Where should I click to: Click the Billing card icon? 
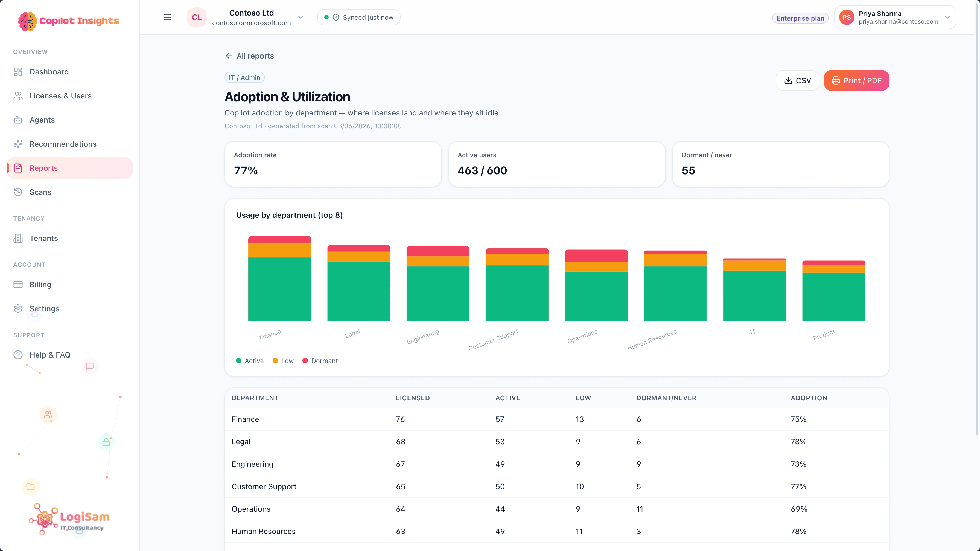click(x=18, y=284)
